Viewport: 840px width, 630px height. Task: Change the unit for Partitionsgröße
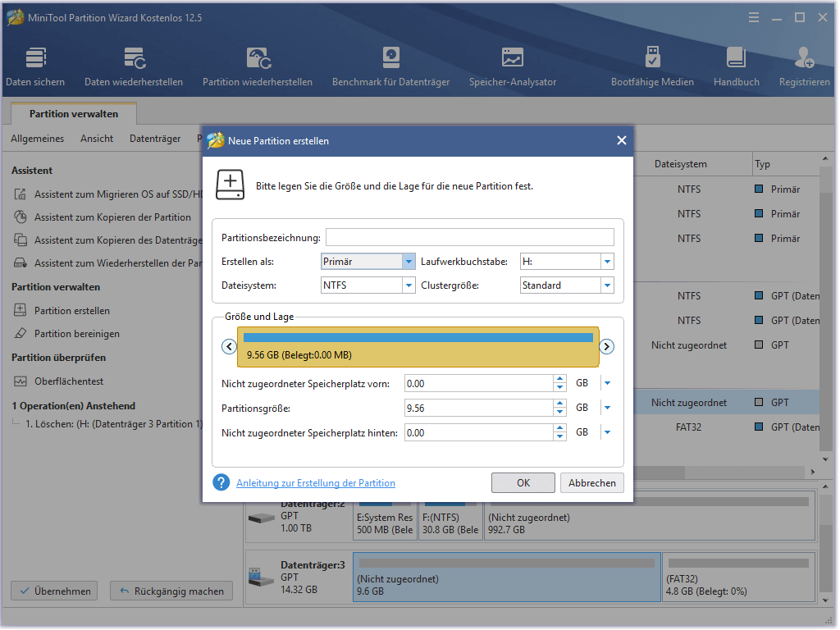click(x=607, y=409)
